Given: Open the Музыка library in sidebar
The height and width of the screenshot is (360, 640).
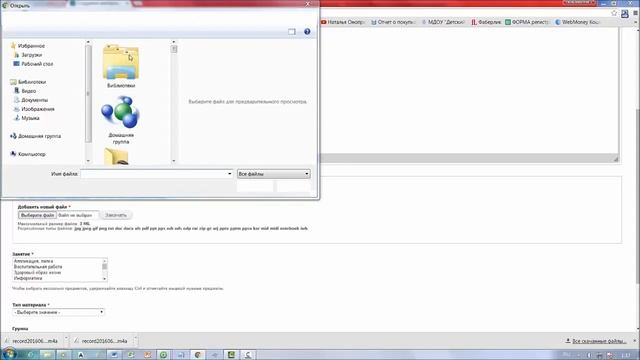Looking at the screenshot, I should (x=30, y=118).
